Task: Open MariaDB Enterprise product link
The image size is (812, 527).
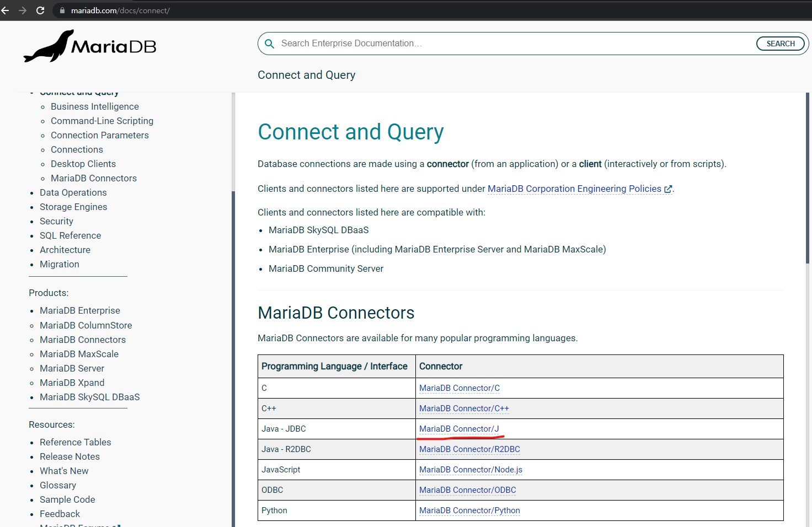Action: click(80, 310)
